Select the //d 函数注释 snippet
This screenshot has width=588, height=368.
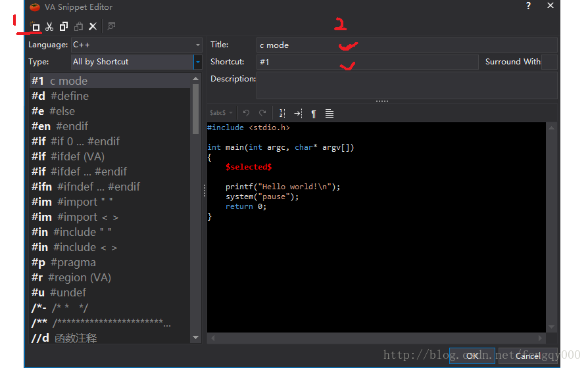(110, 338)
